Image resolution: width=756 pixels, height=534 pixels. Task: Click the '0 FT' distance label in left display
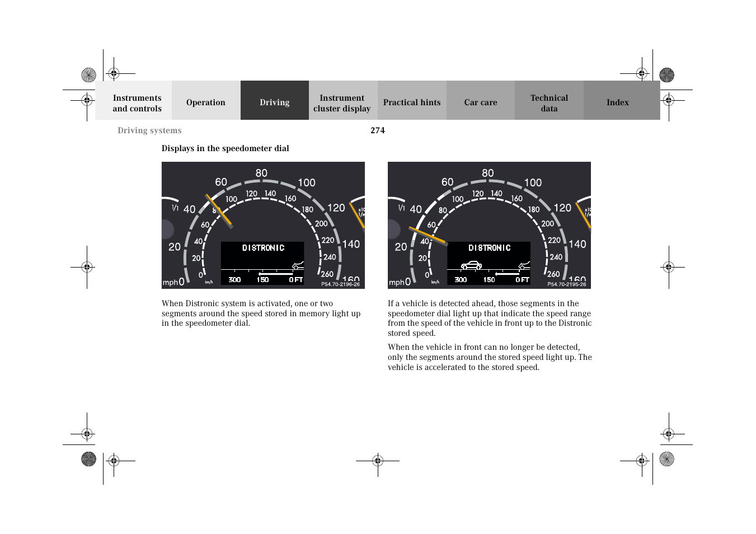click(295, 279)
